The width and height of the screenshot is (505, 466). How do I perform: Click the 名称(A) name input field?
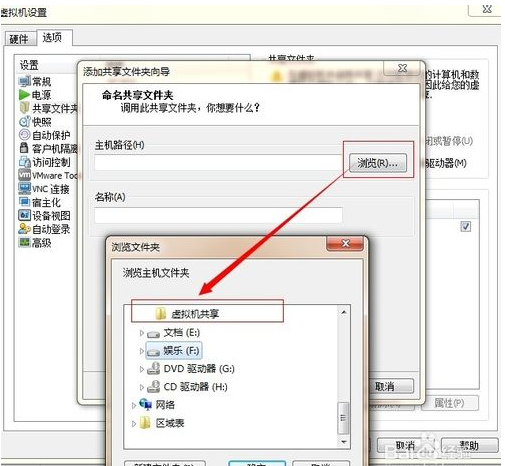218,215
